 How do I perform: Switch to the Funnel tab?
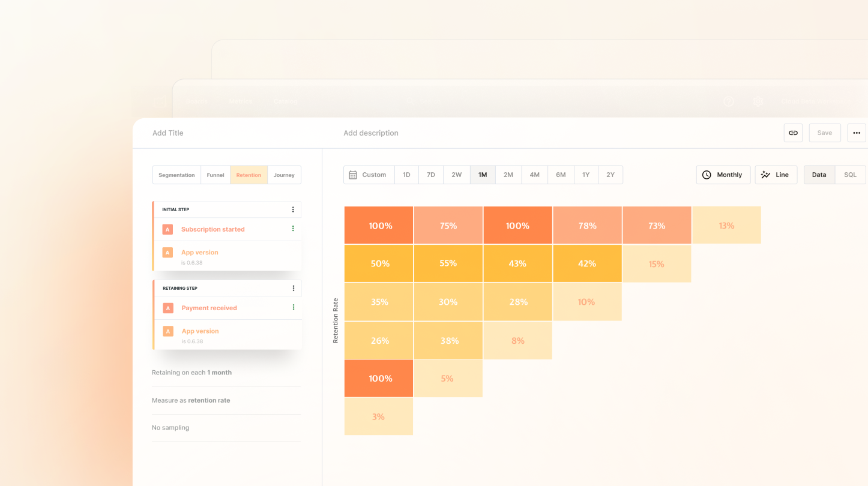pyautogui.click(x=215, y=175)
